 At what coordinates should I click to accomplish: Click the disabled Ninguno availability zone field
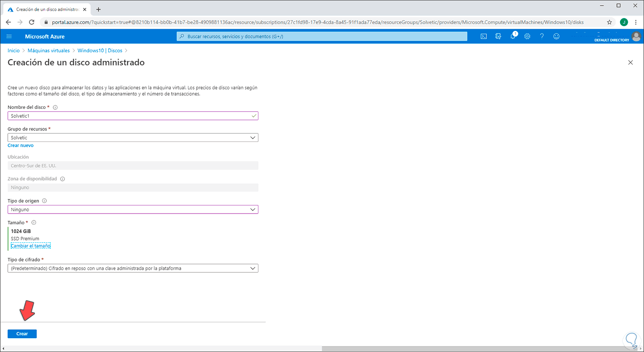(x=133, y=187)
